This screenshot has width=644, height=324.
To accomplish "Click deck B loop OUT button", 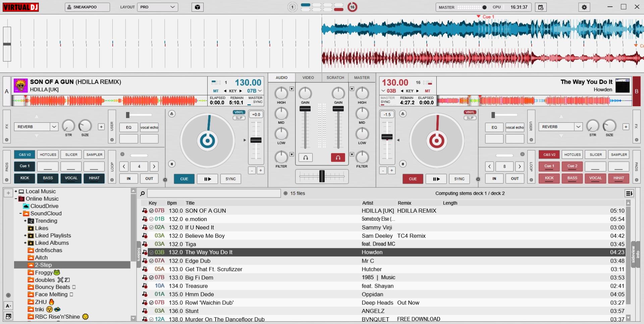I will pos(515,179).
